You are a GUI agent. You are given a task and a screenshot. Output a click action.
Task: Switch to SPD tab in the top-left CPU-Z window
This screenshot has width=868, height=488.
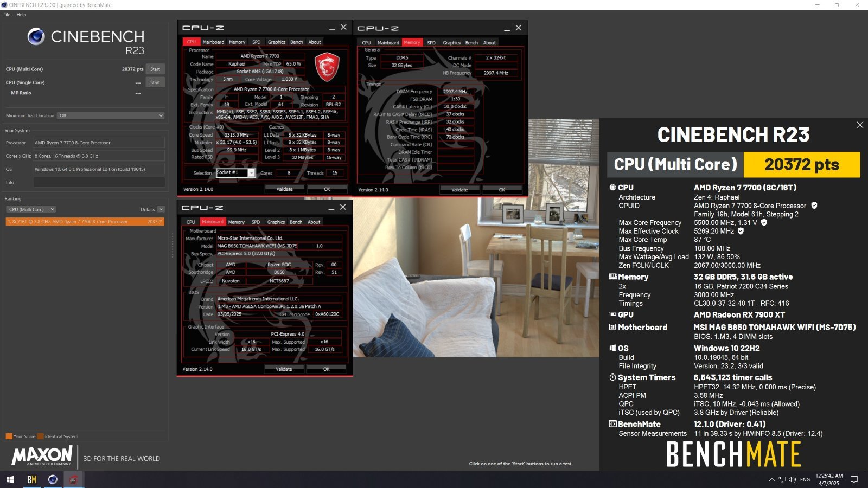coord(257,42)
